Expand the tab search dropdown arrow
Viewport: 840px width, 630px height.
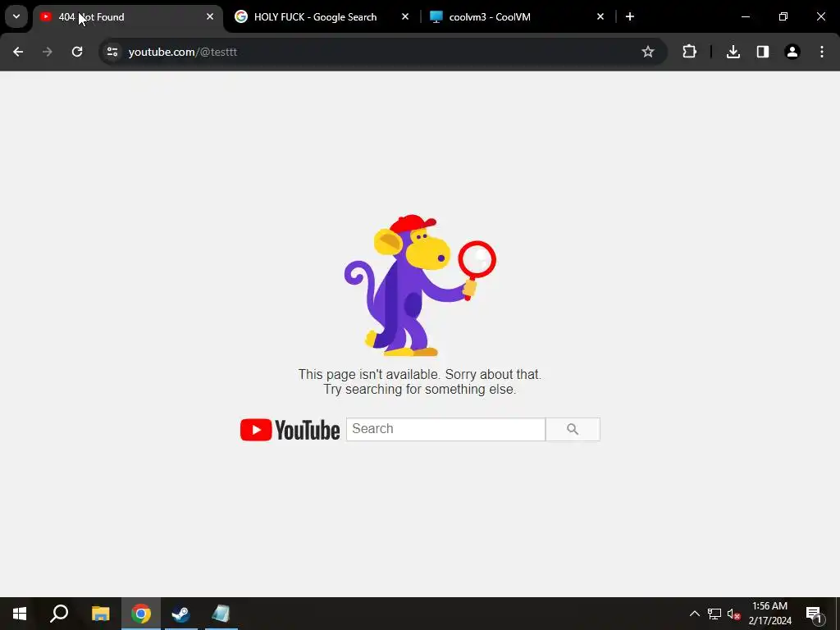coord(16,16)
